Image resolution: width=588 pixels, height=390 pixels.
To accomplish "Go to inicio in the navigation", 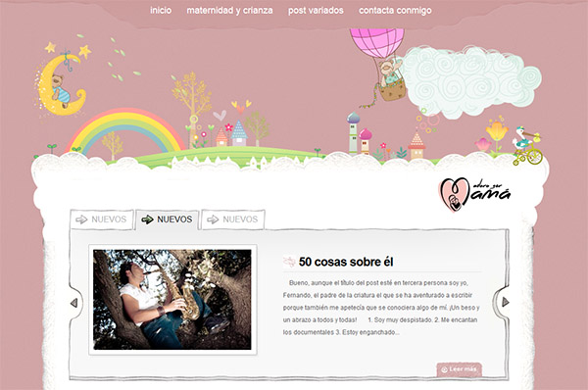I will (161, 11).
